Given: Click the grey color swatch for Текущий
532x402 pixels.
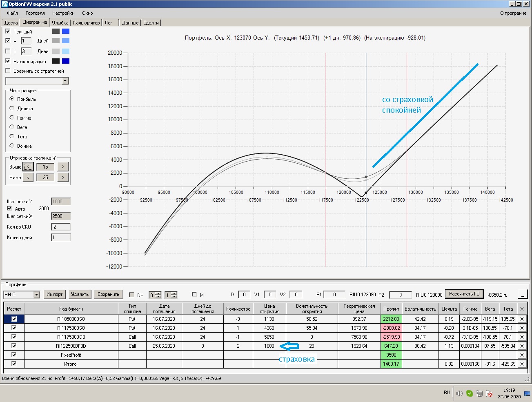Looking at the screenshot, I should (x=56, y=31).
